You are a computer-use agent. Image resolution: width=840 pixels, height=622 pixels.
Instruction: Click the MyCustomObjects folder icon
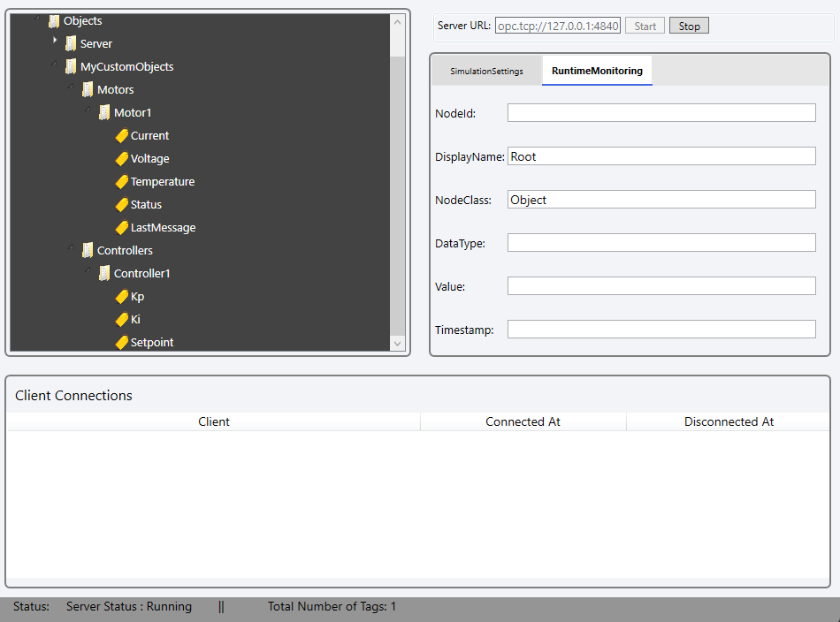(71, 67)
